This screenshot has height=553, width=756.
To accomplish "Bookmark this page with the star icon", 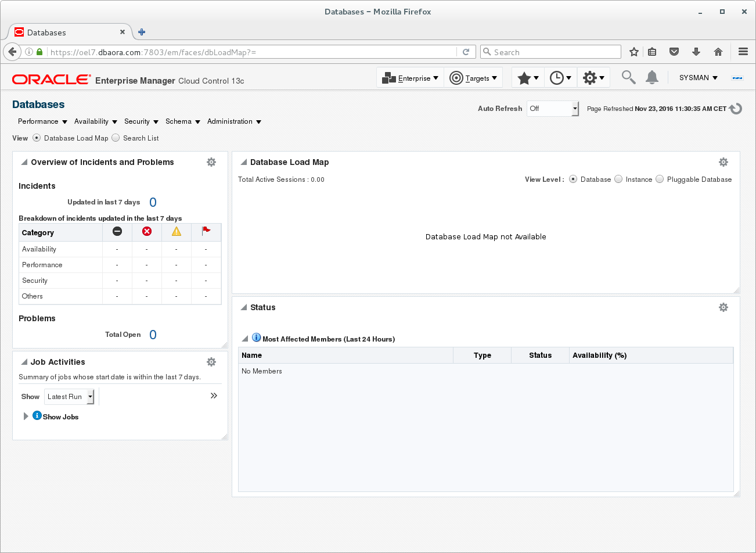I will point(634,52).
